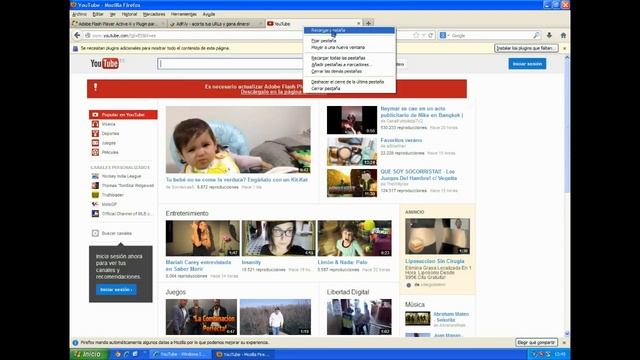Open the Mariah Carey entrevistada video title

click(198, 265)
